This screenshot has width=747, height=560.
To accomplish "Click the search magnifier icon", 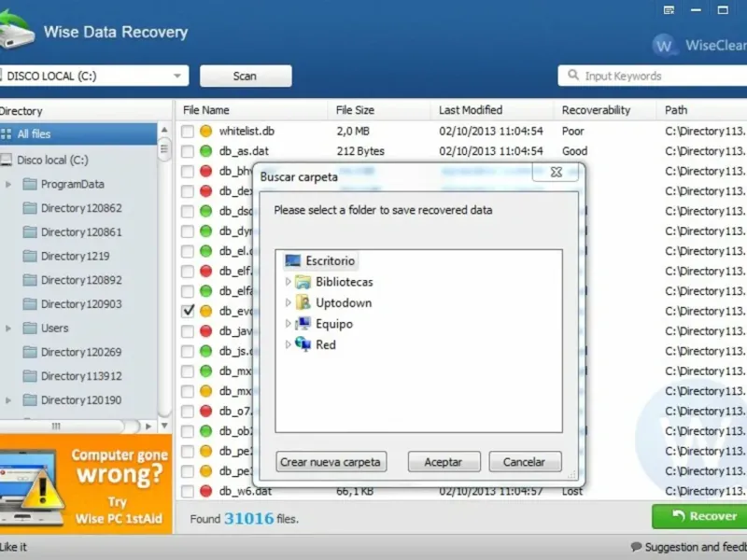I will [x=573, y=76].
